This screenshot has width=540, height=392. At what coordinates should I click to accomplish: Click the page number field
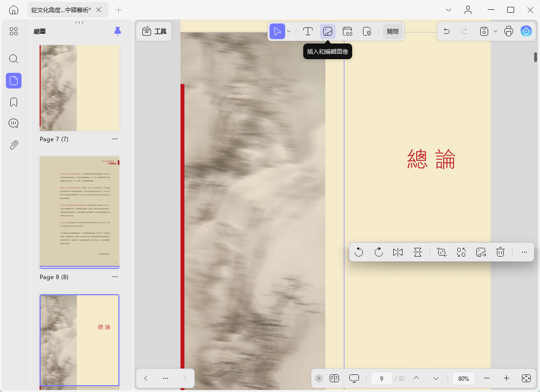tap(382, 378)
